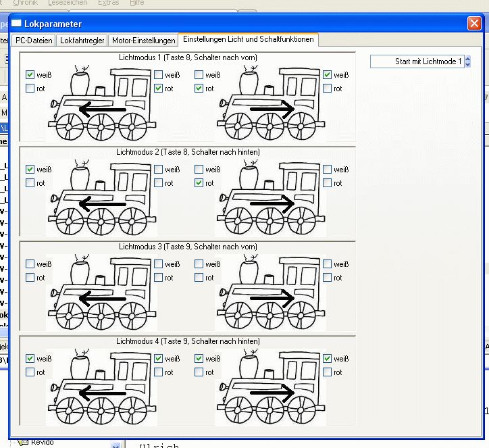Viewport: 489px width, 448px height.
Task: Switch to the PC-Dateien tab
Action: [x=34, y=41]
